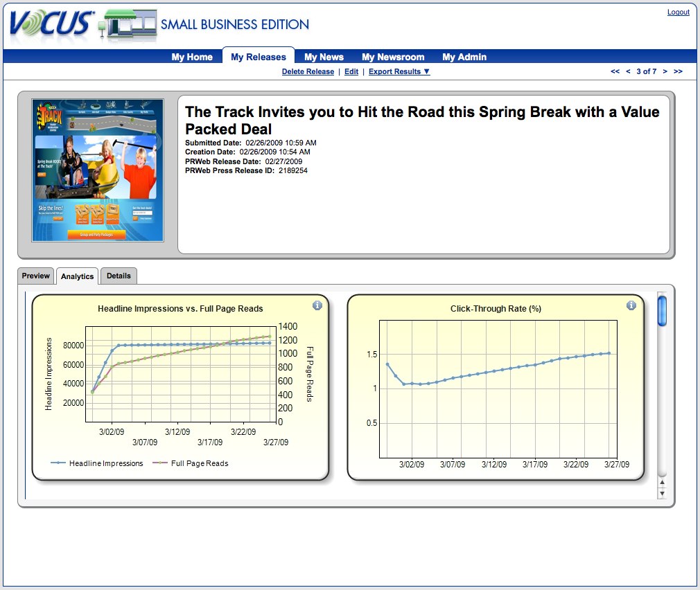Open the My Home tab

(192, 57)
